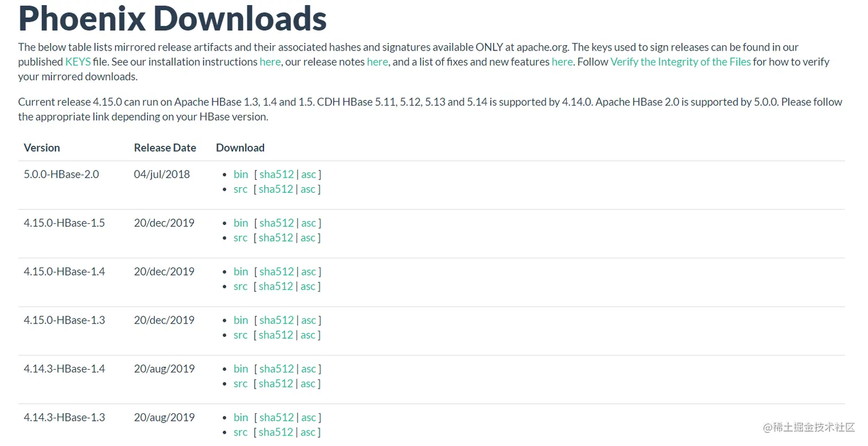868x446 pixels.
Task: Open src asc for 4.15.0-HBase-1.5
Action: tap(308, 238)
